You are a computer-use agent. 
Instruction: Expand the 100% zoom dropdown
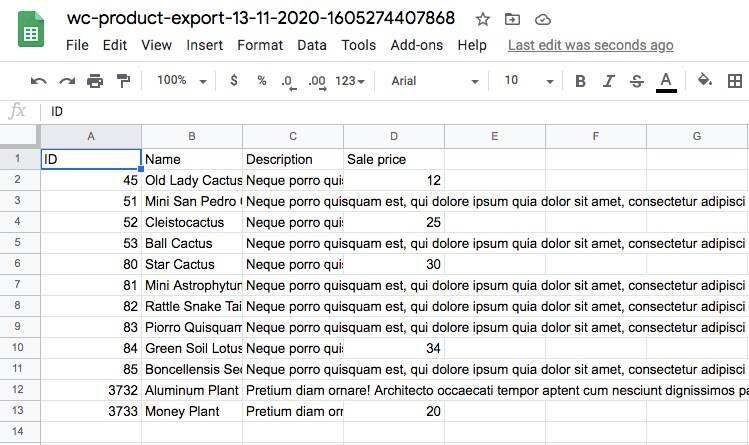181,81
